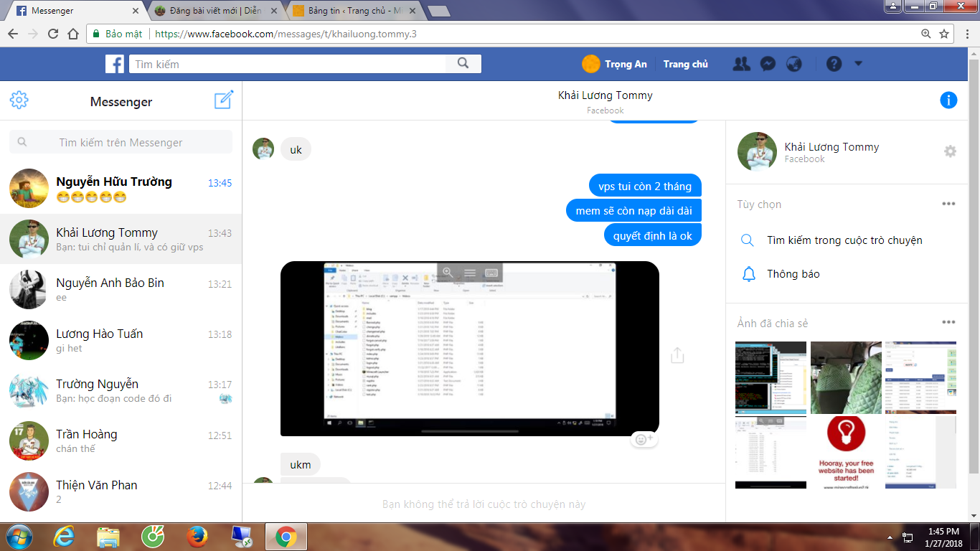Image resolution: width=980 pixels, height=551 pixels.
Task: Click the Tìm kiếm trên Messenger search field
Action: (121, 142)
